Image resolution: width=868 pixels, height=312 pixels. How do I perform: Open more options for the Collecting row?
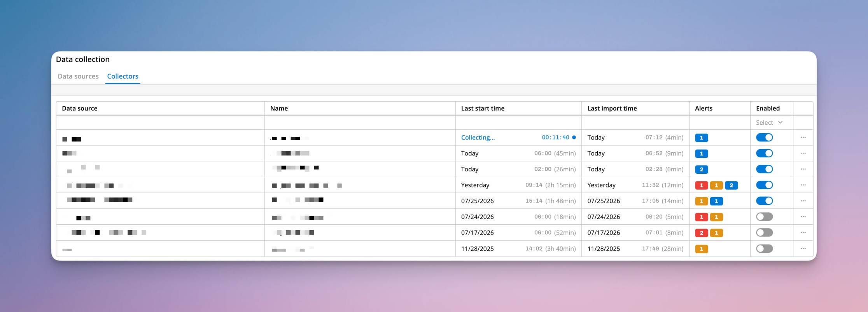pos(803,137)
